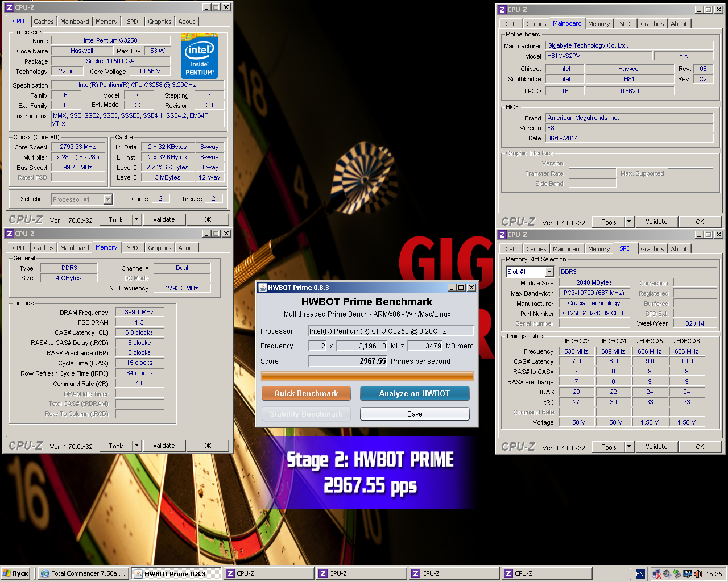The width and height of the screenshot is (728, 582).
Task: Click the Tools button in the Mainboard tab window
Action: click(x=609, y=222)
